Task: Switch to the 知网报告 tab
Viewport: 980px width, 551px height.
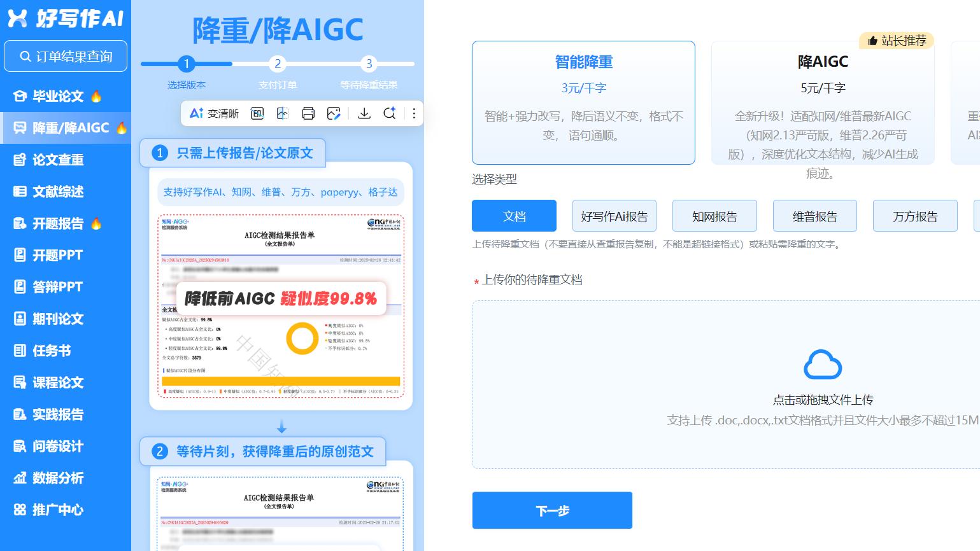Action: pos(714,216)
